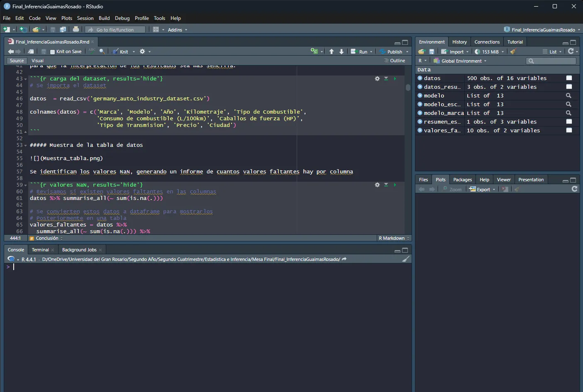583x392 pixels.
Task: Expand the datos object details
Action: pyautogui.click(x=420, y=78)
